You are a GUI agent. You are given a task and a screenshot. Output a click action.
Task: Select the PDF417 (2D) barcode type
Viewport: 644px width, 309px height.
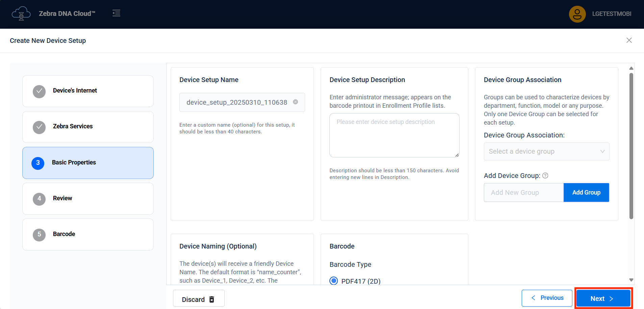[x=334, y=281]
